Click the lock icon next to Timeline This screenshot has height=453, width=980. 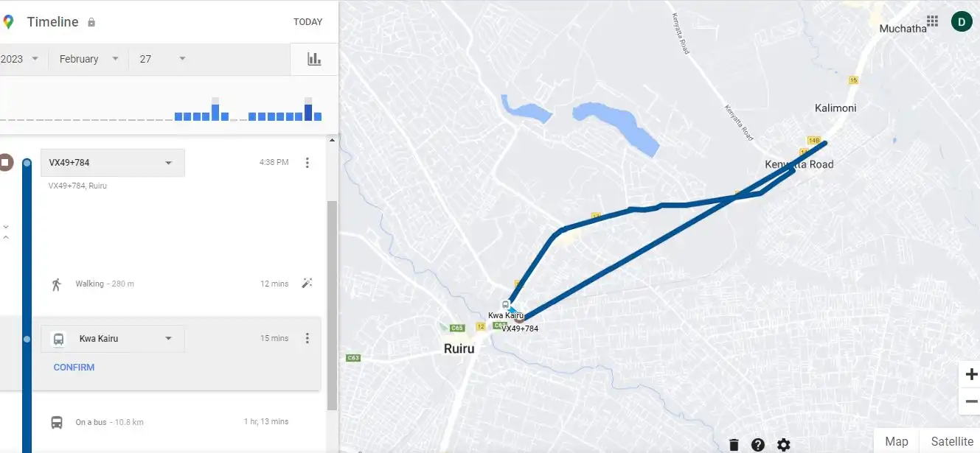coord(91,22)
